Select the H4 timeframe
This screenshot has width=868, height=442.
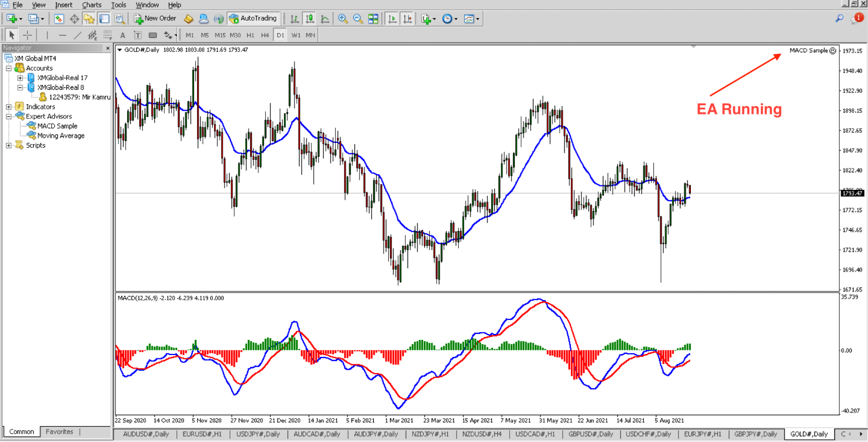[265, 35]
